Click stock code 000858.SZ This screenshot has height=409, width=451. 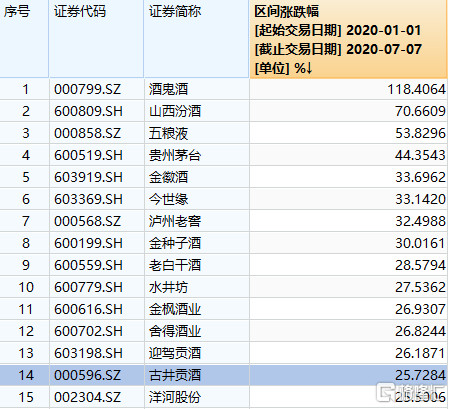tap(88, 133)
